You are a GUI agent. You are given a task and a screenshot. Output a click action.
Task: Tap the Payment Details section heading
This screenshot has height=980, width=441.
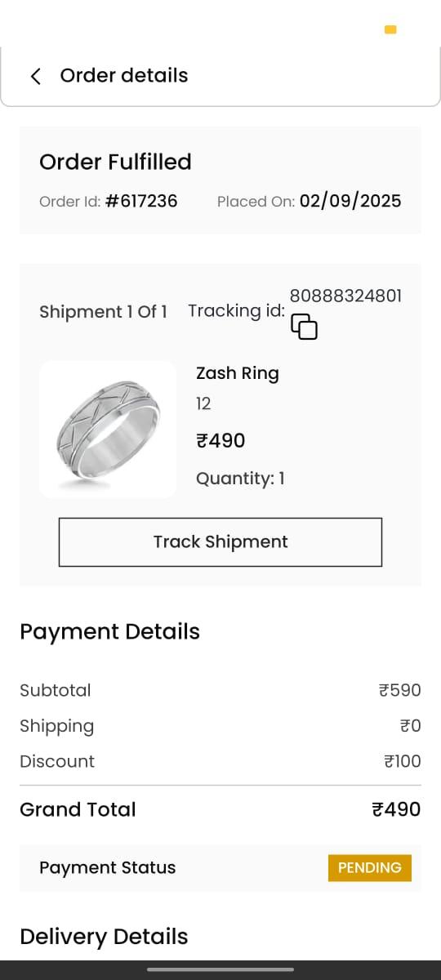point(109,632)
